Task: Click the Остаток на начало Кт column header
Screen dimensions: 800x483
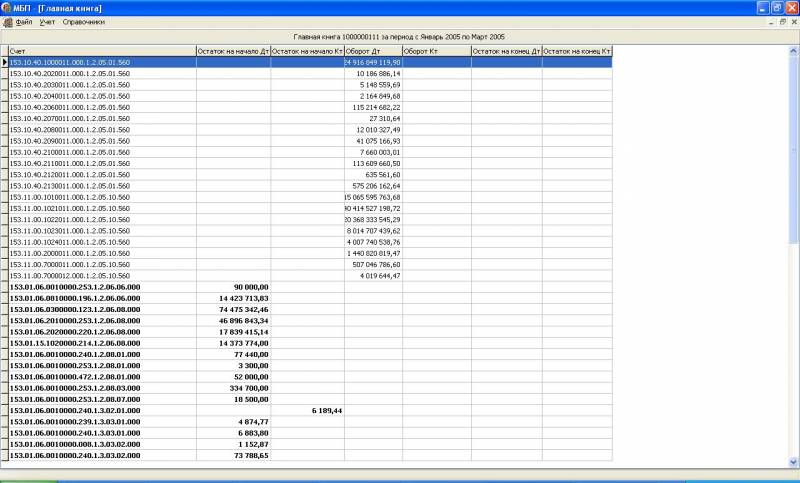Action: pyautogui.click(x=307, y=51)
